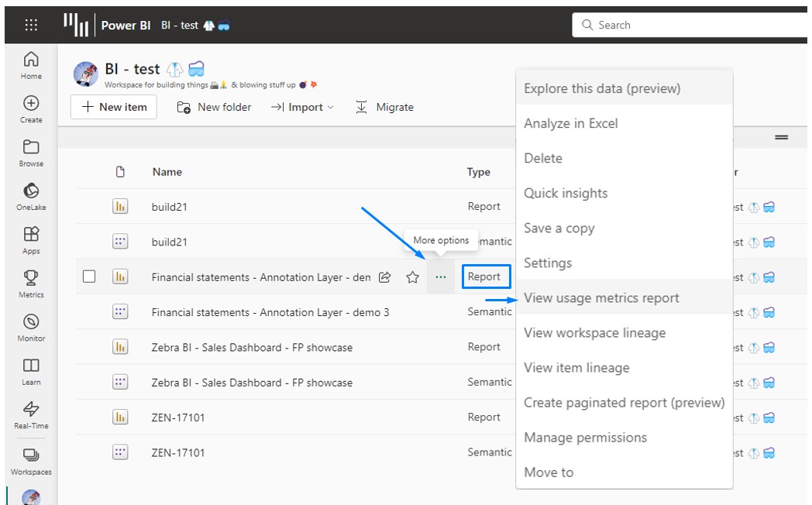Click into the Search box

click(690, 25)
